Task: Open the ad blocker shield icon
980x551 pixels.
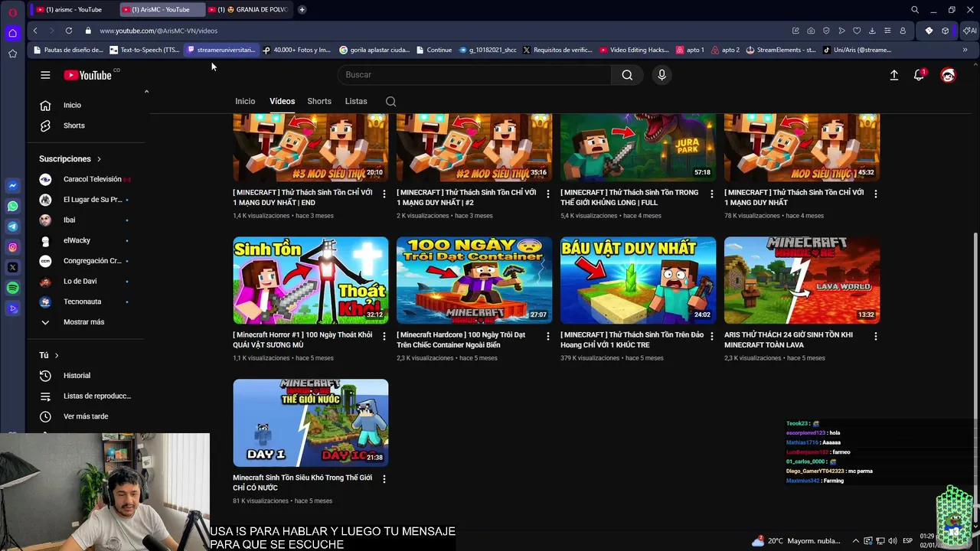Action: coord(826,31)
